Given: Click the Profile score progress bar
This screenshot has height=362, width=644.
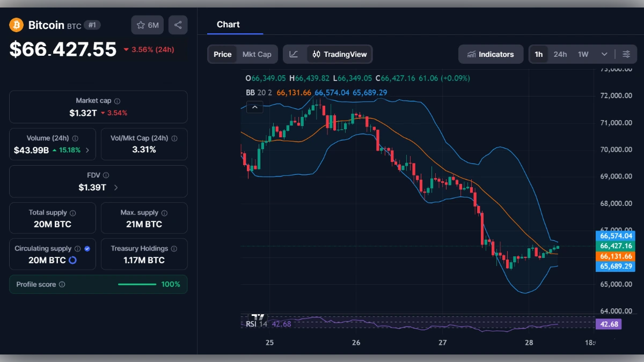Looking at the screenshot, I should [x=137, y=284].
